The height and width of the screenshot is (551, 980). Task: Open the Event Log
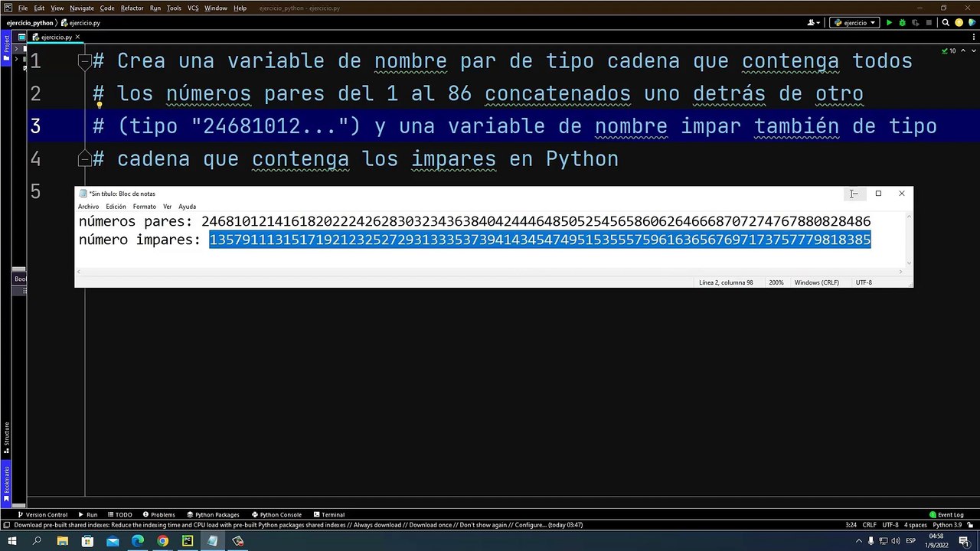click(x=946, y=514)
